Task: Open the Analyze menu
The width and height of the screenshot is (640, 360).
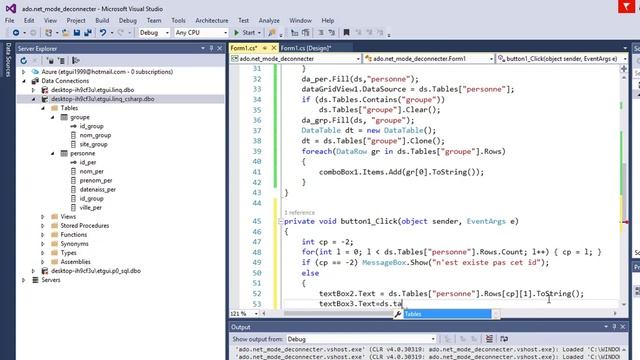Action: pyautogui.click(x=269, y=20)
